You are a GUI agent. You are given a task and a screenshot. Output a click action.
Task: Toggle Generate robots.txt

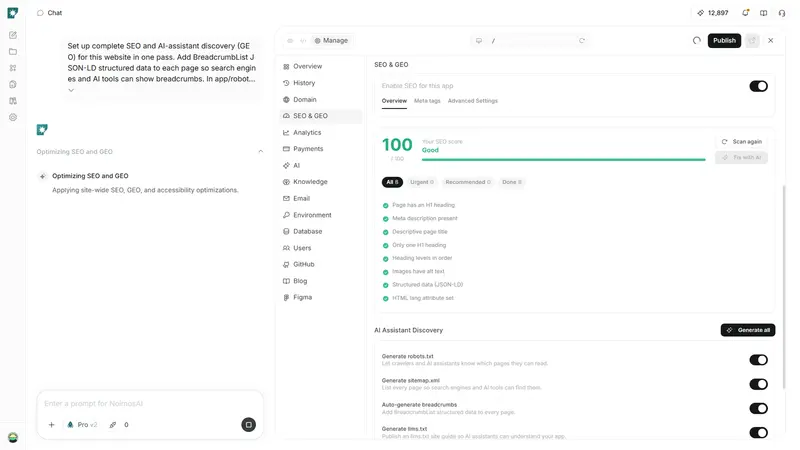pyautogui.click(x=758, y=360)
